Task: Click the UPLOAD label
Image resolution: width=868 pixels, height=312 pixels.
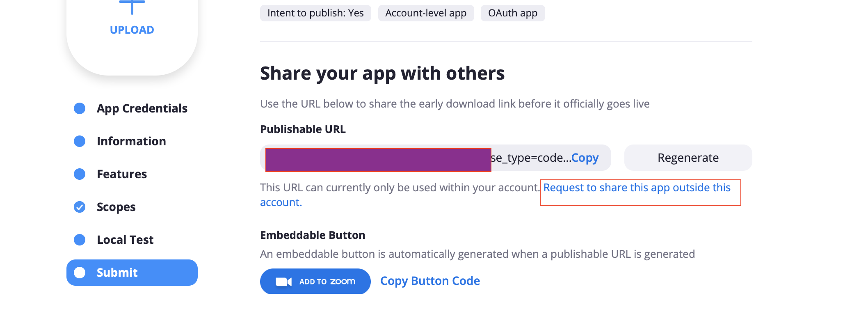Action: tap(132, 30)
